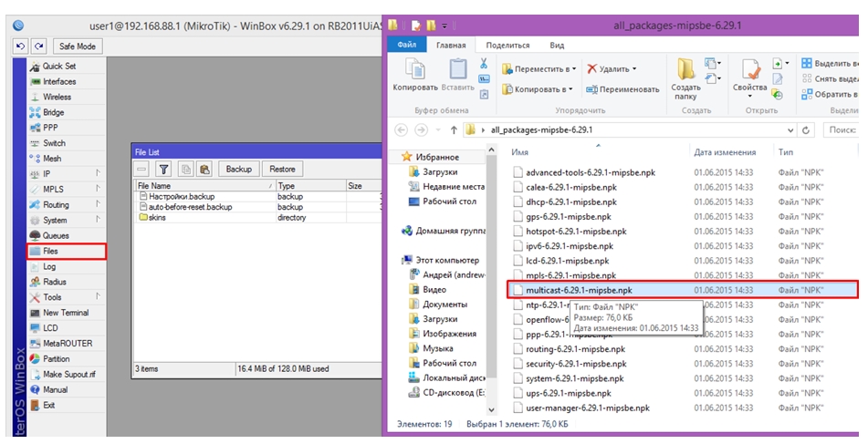Open MetaROUTER in WinBox sidebar
Viewport: 868px width, 444px height.
point(67,344)
